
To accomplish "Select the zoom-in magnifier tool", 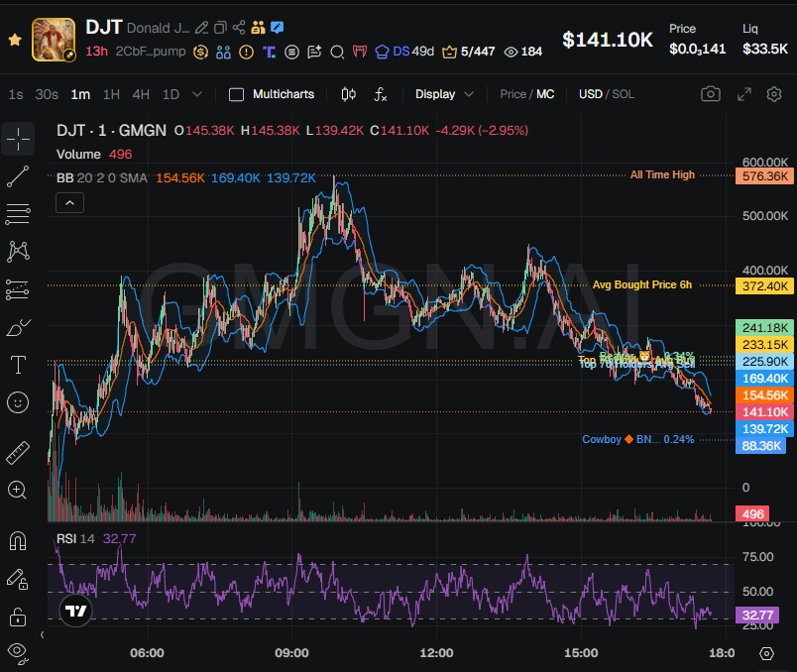I will tap(18, 490).
